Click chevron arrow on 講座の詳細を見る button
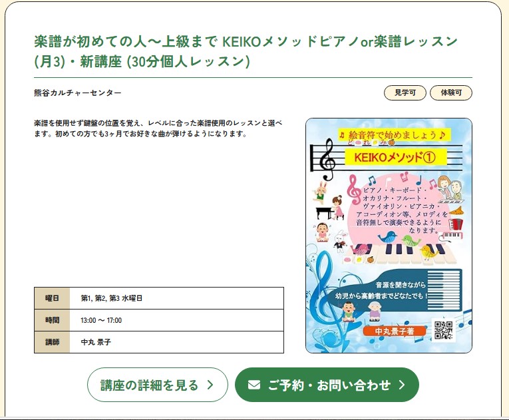 pos(210,385)
